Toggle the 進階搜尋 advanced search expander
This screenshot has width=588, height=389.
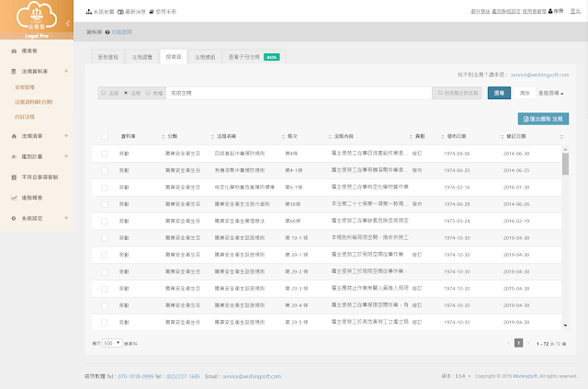pos(550,93)
